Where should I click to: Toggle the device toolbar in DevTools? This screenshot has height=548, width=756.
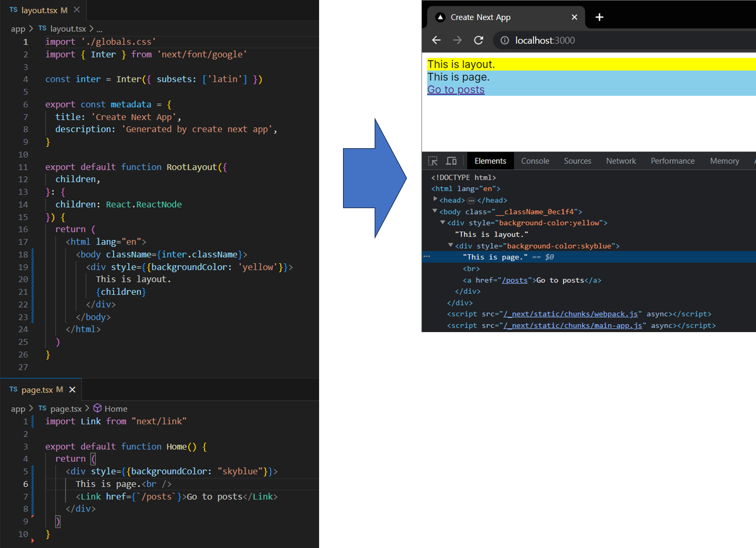[451, 161]
